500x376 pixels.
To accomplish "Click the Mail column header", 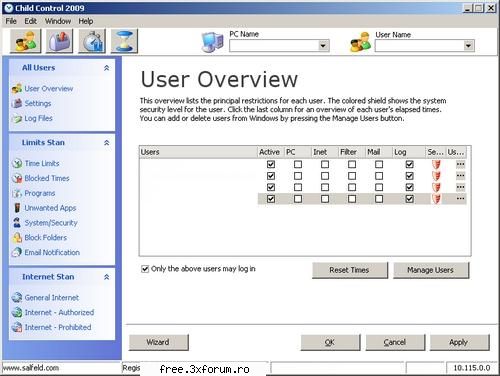I will [x=379, y=152].
